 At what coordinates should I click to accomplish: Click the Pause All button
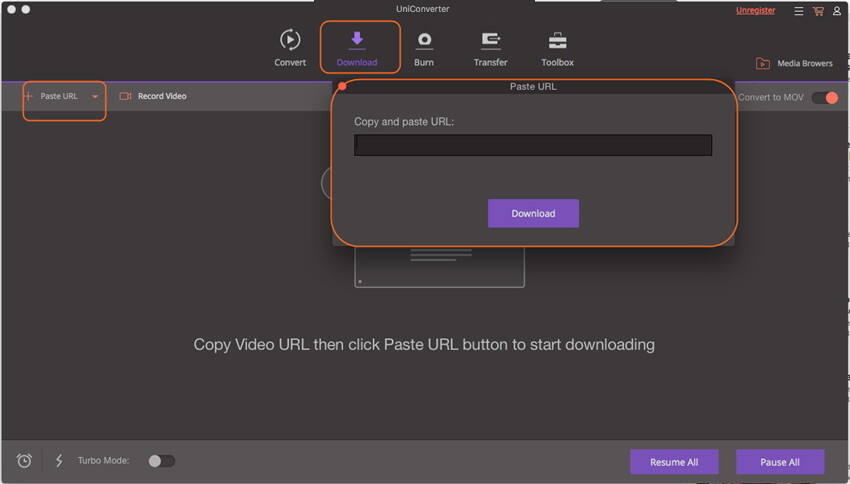[780, 462]
